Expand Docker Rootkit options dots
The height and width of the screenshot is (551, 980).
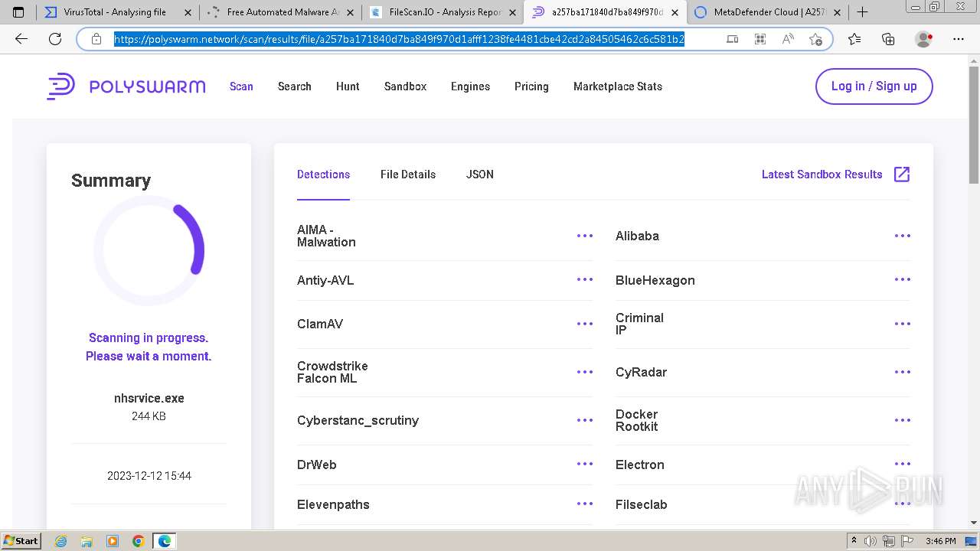click(903, 420)
